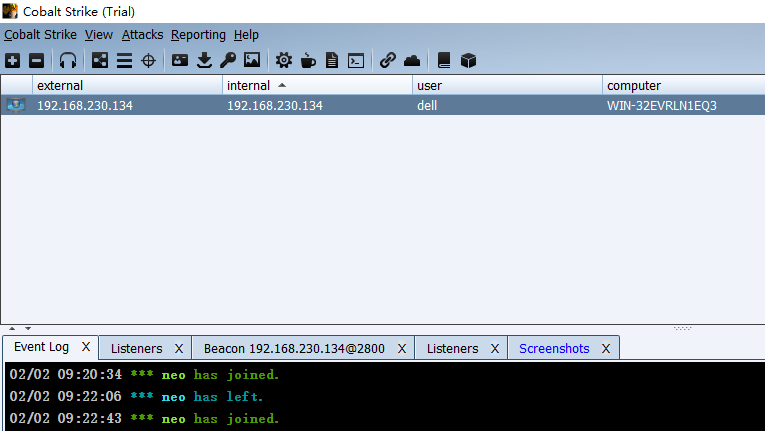
Task: Open the Reporting menu
Action: [x=198, y=35]
